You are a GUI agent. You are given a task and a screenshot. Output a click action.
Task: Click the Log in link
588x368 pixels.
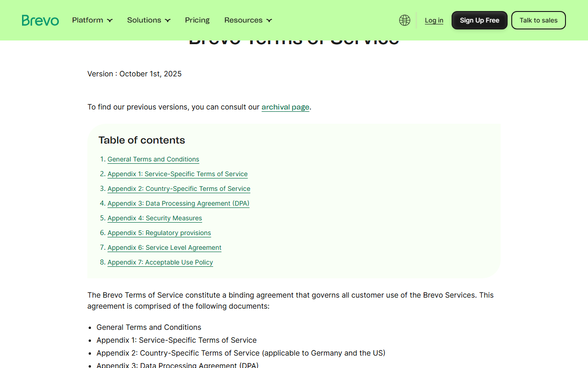[434, 20]
